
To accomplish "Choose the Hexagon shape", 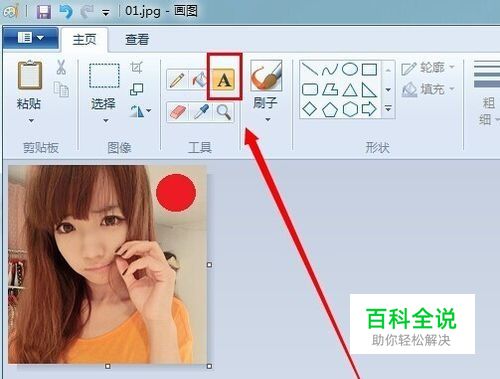I will 350,109.
